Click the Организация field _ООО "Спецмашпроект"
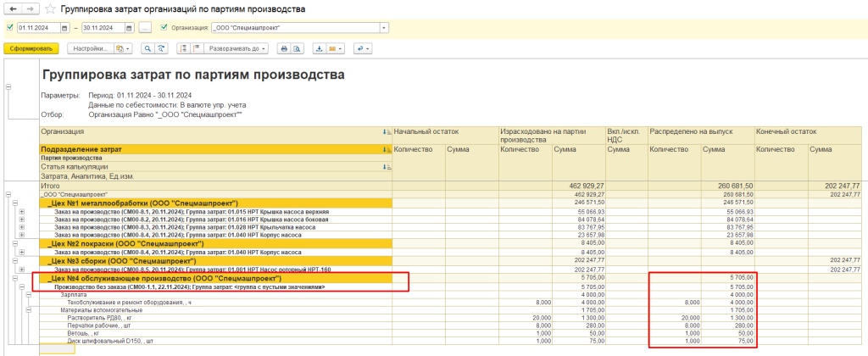Viewport: 868px width, 356px height. click(x=296, y=28)
